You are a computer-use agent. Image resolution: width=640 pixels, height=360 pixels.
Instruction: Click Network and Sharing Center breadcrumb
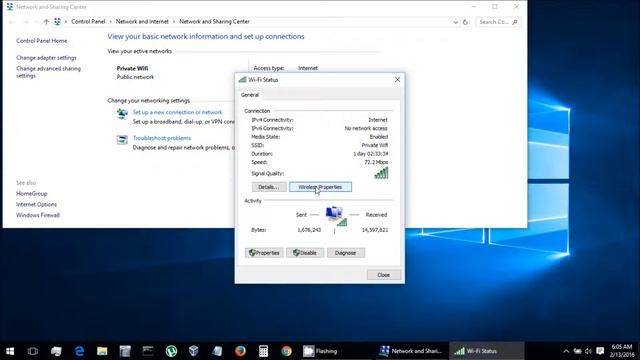coord(214,22)
